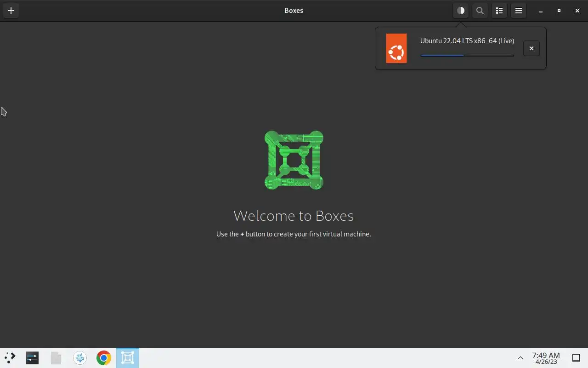Click the green Boxes logo

click(294, 160)
